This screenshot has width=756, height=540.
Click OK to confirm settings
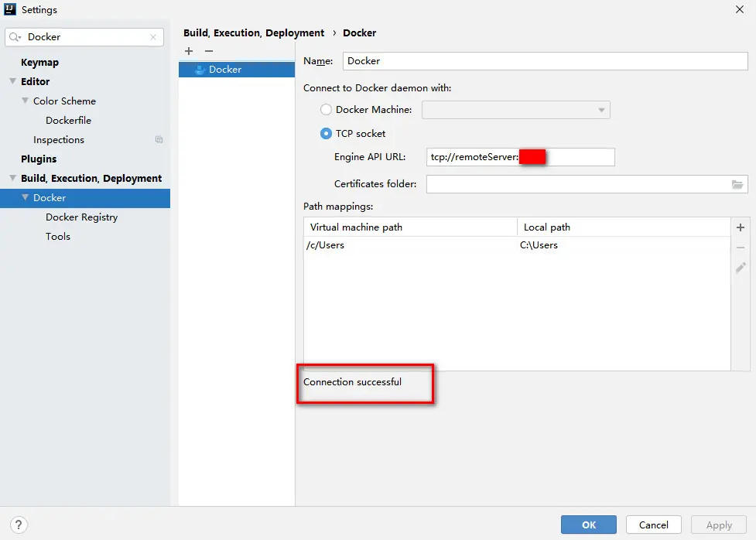click(x=589, y=525)
